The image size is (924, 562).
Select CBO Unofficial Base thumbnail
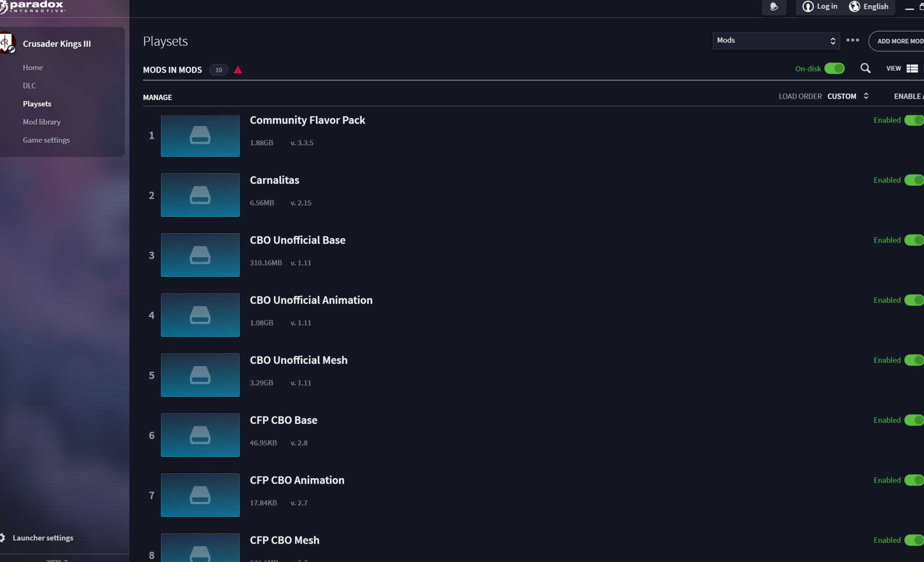(x=200, y=255)
